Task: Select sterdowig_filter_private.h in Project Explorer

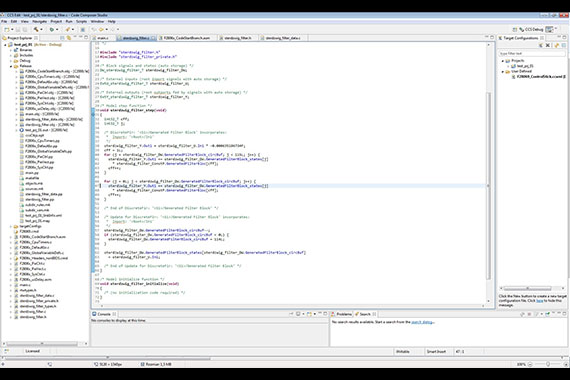Action: tap(39, 301)
